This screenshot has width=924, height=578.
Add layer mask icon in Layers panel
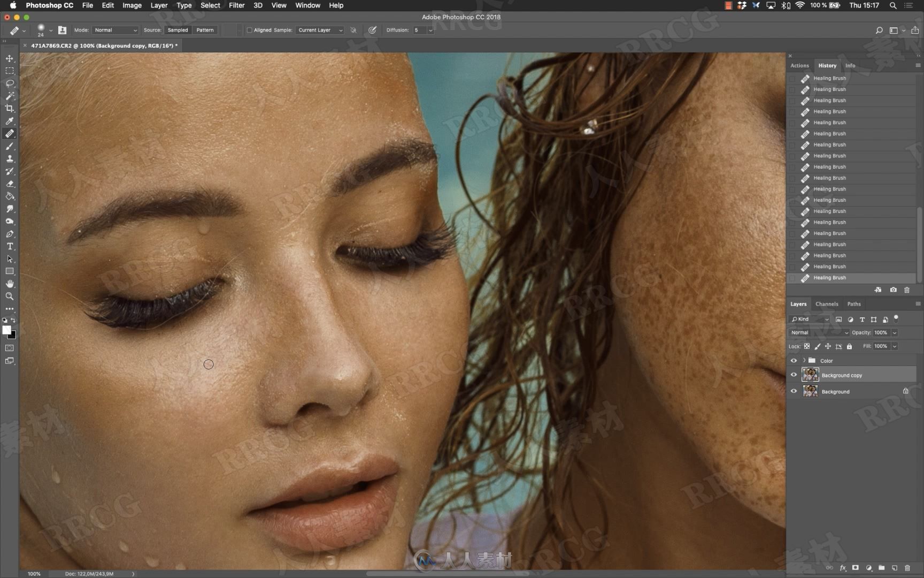click(855, 568)
